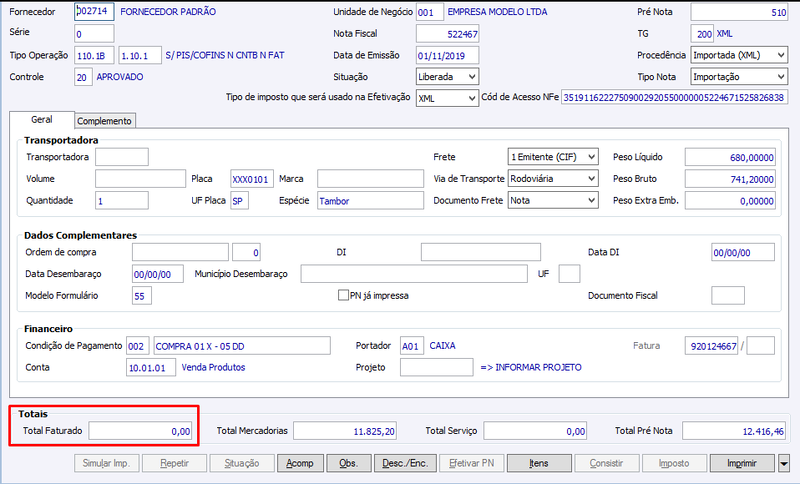This screenshot has width=800, height=484.
Task: Click the Transportadora input field
Action: coord(122,157)
